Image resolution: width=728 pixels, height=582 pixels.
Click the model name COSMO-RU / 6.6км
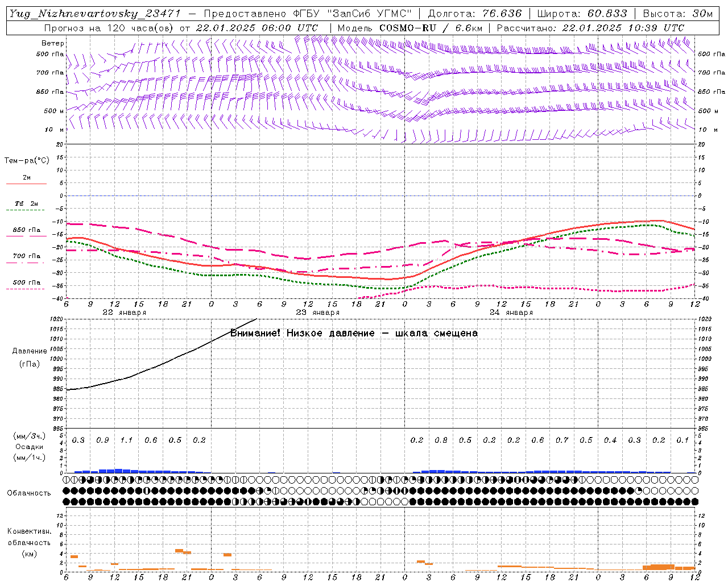pos(431,27)
